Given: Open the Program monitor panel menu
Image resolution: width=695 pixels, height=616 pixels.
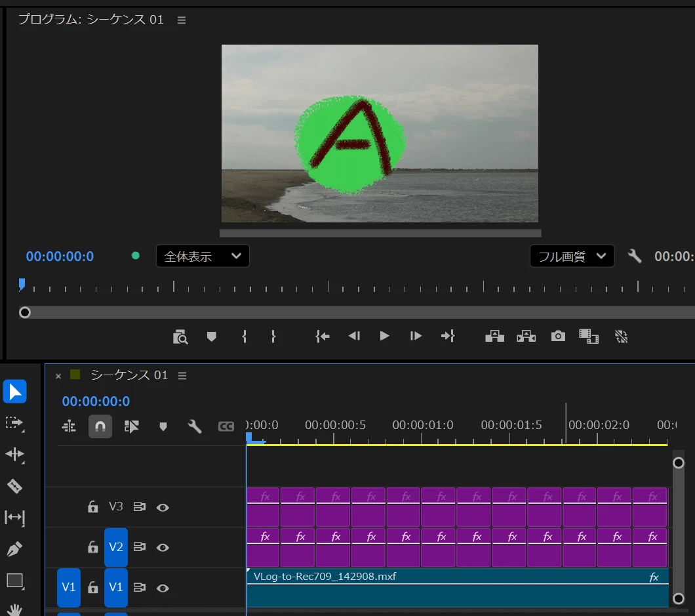Looking at the screenshot, I should 181,20.
